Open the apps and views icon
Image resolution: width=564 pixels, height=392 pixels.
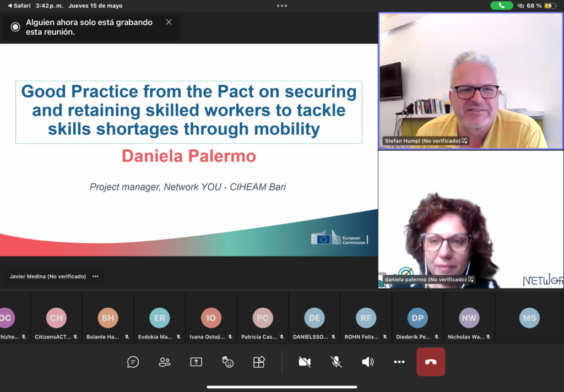259,362
